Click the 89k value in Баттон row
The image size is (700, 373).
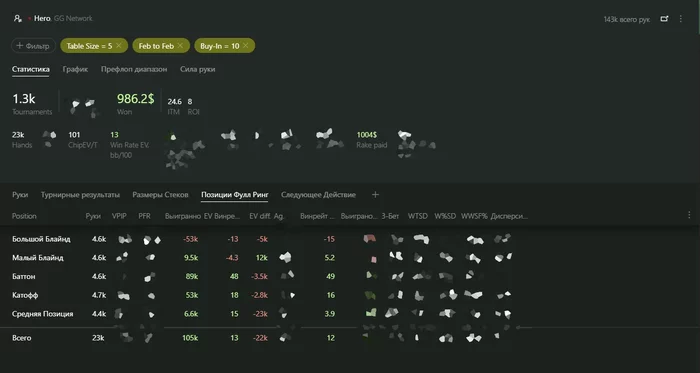[x=192, y=277]
